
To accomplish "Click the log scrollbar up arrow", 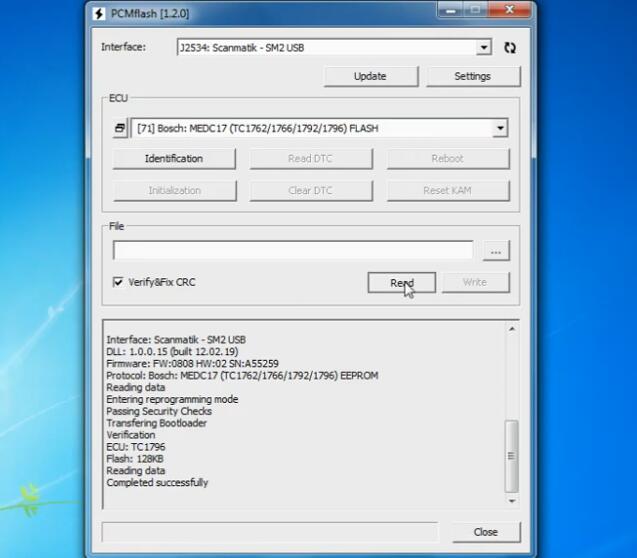I will (x=512, y=329).
